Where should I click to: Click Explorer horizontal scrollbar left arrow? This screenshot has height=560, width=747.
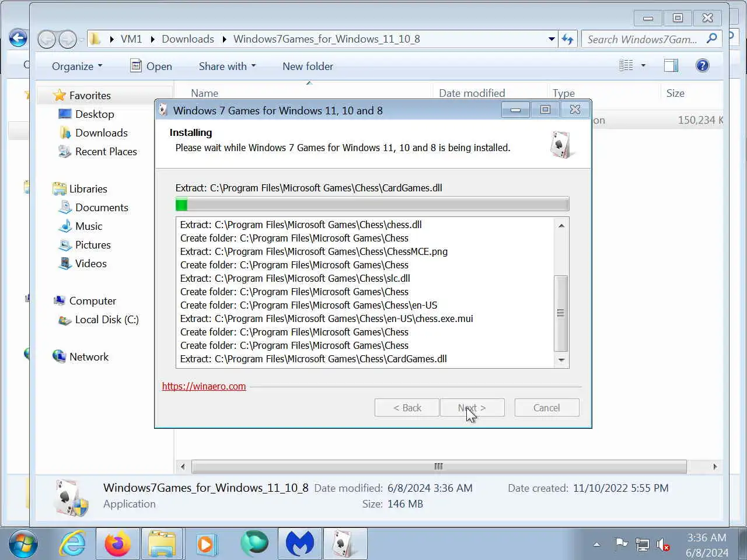[x=183, y=467]
